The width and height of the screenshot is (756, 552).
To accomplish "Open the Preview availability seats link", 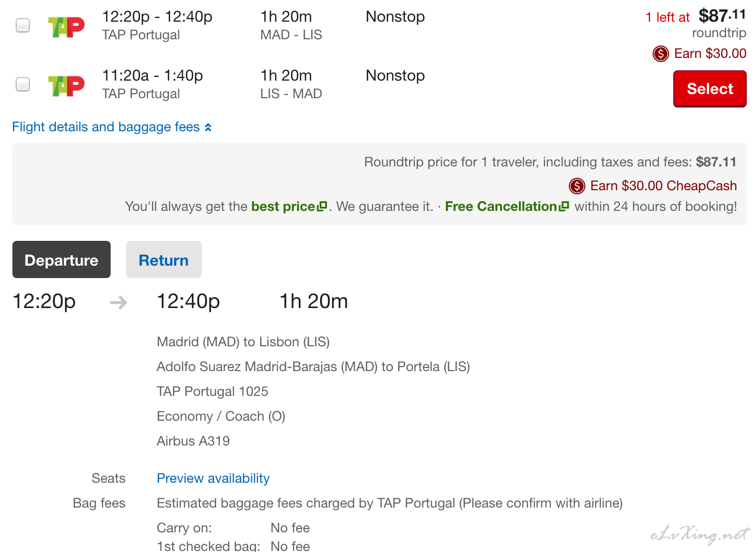I will coord(213,478).
